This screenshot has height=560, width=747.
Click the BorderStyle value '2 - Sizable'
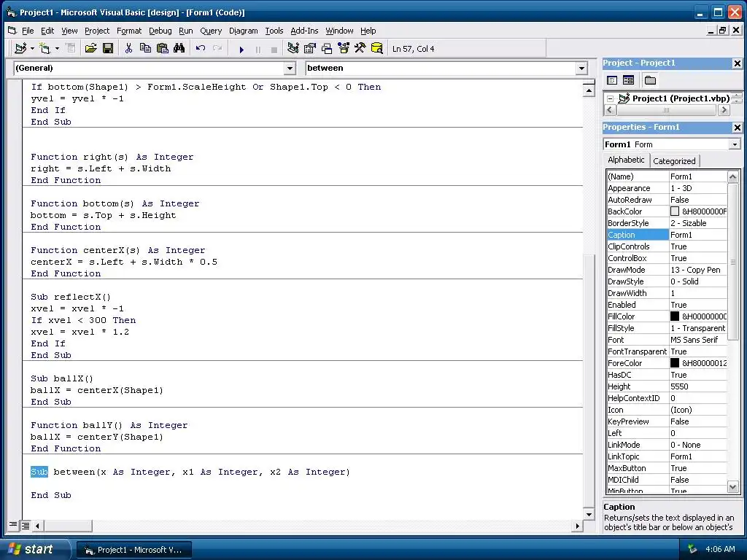[x=688, y=223]
